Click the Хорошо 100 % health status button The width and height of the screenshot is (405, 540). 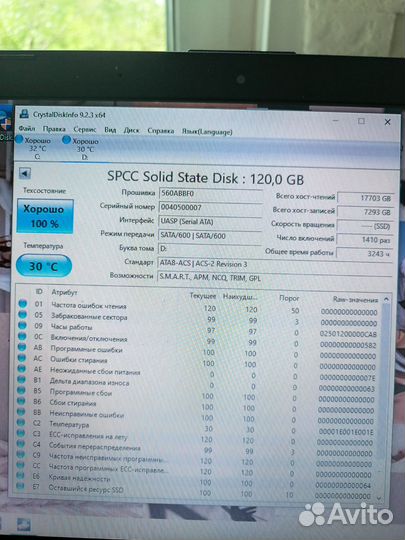coord(44,216)
